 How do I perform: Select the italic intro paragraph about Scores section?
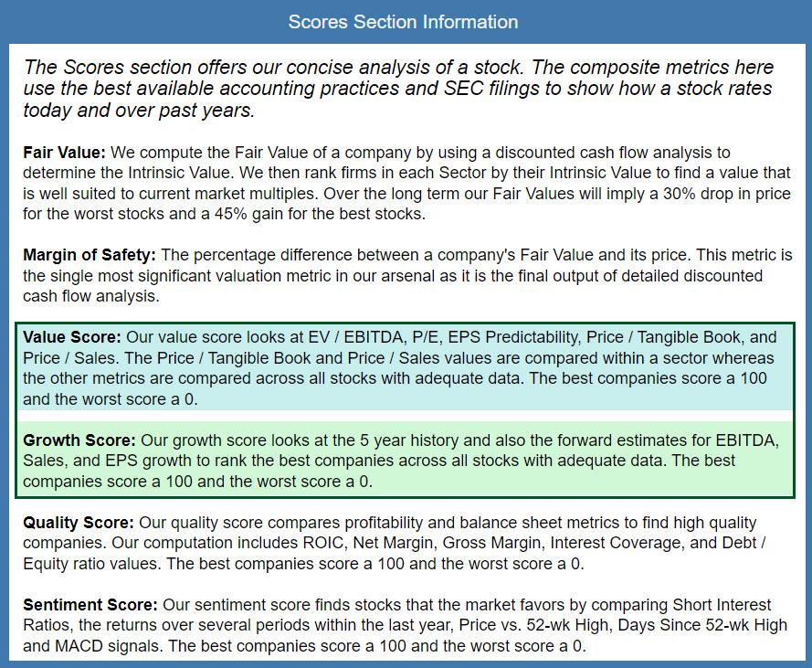tap(398, 89)
